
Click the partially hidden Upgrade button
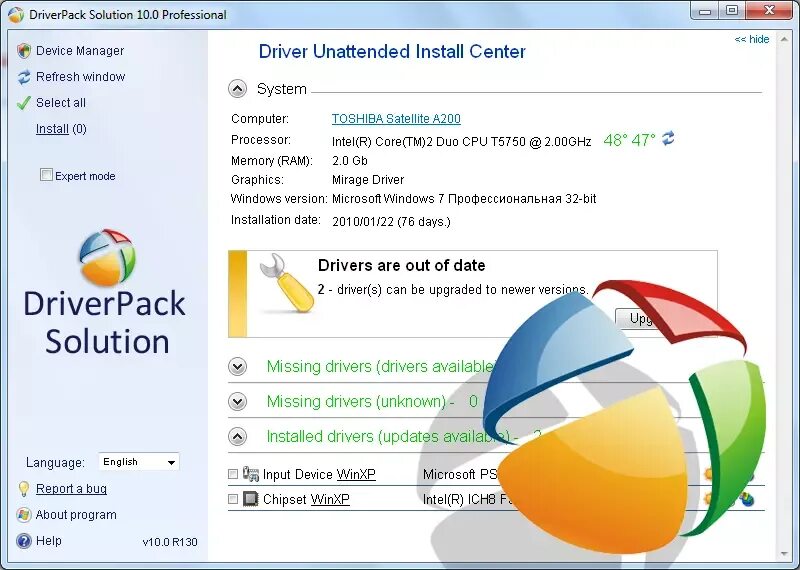(x=635, y=319)
